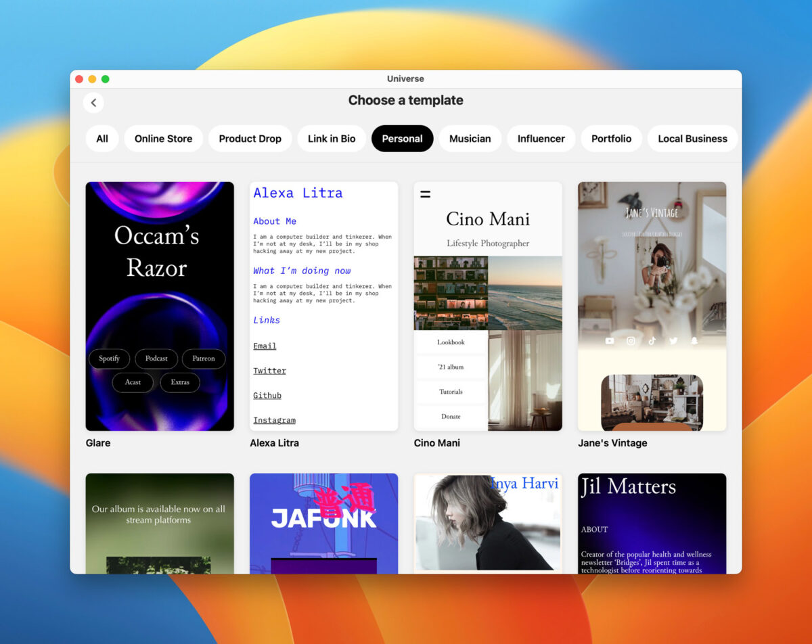Click the green fullscreen window button
Viewport: 812px width, 644px height.
[x=106, y=79]
